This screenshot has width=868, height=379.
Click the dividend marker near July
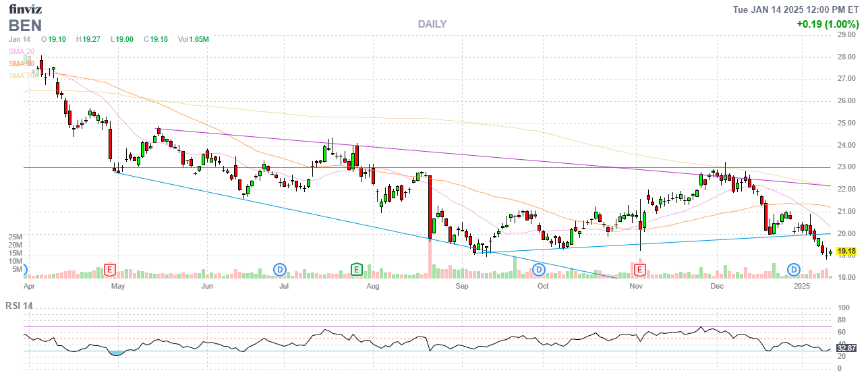(279, 270)
